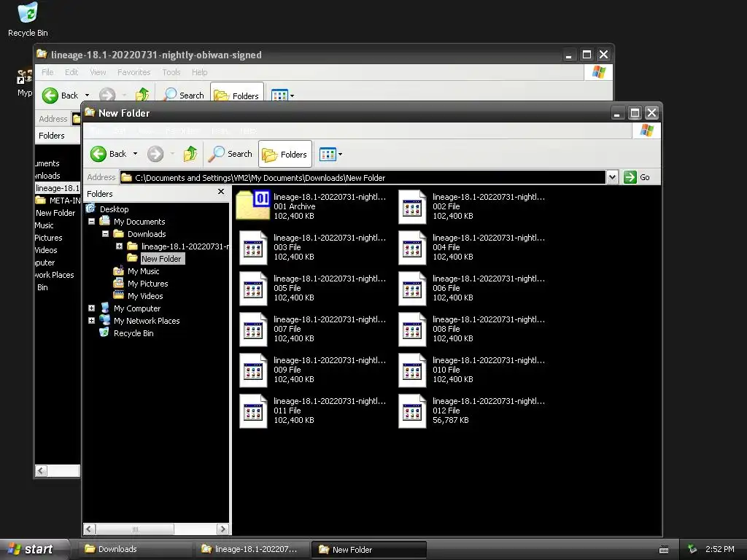The width and height of the screenshot is (747, 560).
Task: Toggle Folders button in lineage window
Action: pos(237,93)
